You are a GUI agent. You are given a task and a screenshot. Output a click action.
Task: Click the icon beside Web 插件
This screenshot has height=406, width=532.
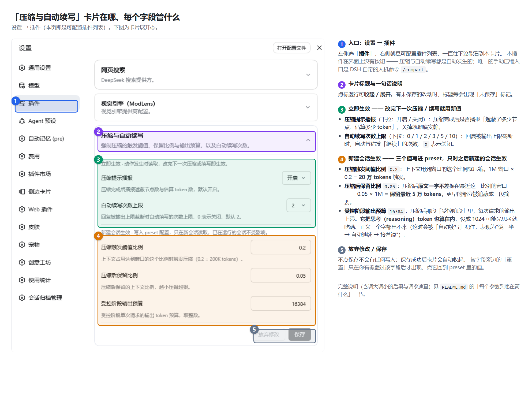coord(22,209)
